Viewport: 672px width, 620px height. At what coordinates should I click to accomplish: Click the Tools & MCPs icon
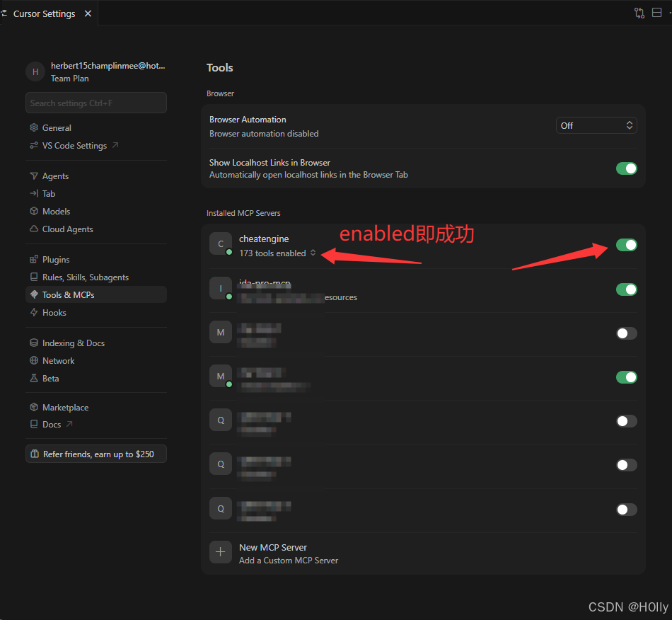click(x=34, y=294)
